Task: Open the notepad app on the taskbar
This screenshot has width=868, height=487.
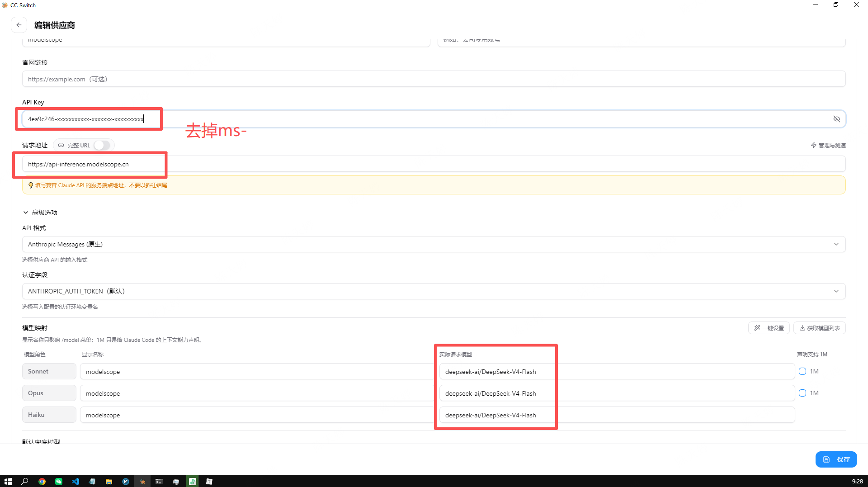Action: 92,482
